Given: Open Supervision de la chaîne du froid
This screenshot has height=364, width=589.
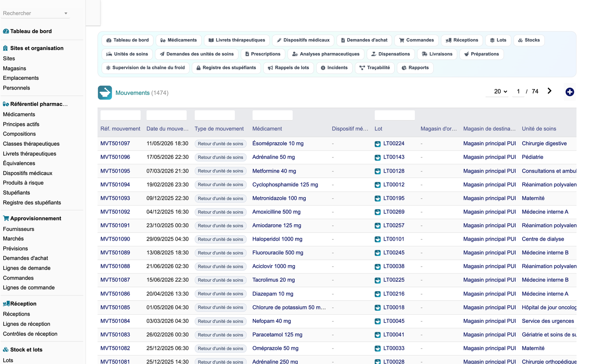Looking at the screenshot, I should click(146, 68).
